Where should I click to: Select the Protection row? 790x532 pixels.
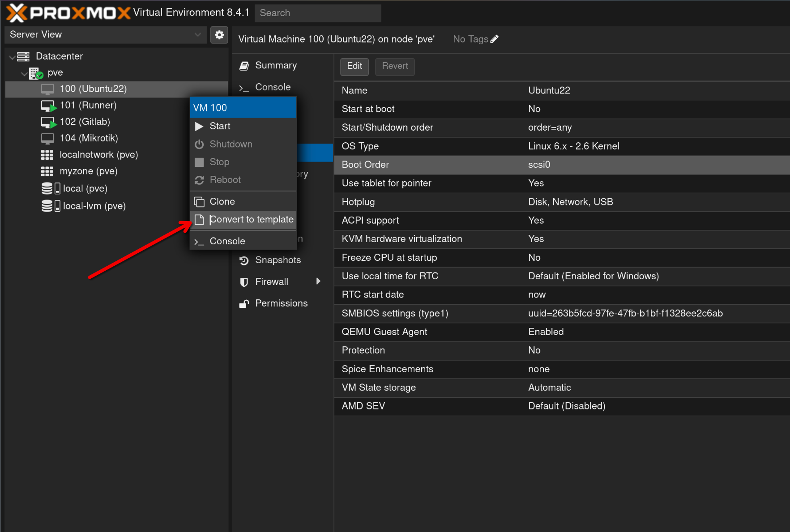click(562, 350)
